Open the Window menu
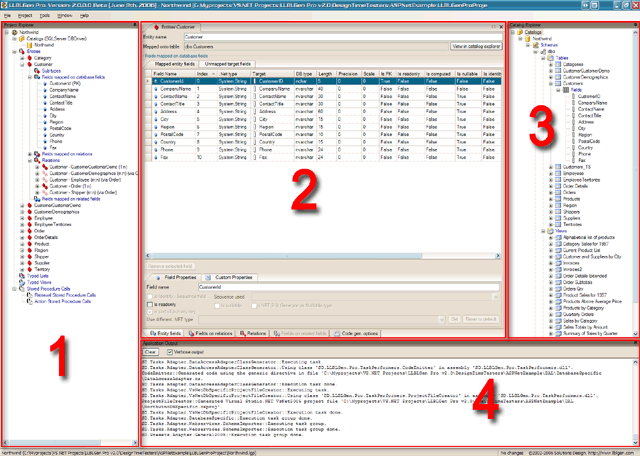640x456 pixels. coord(64,16)
